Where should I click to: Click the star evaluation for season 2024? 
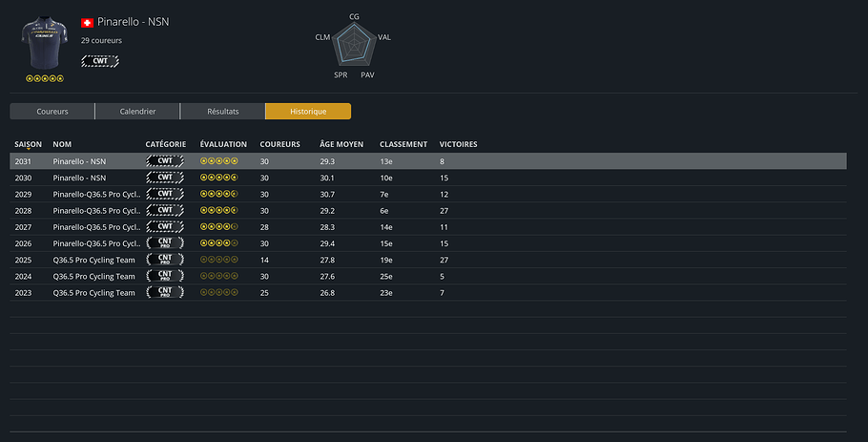(218, 276)
